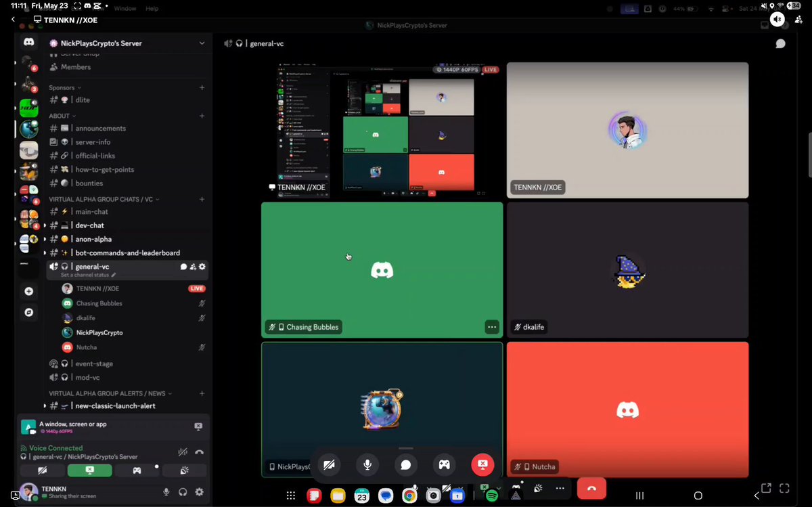Open user settings gear icon

tap(199, 492)
